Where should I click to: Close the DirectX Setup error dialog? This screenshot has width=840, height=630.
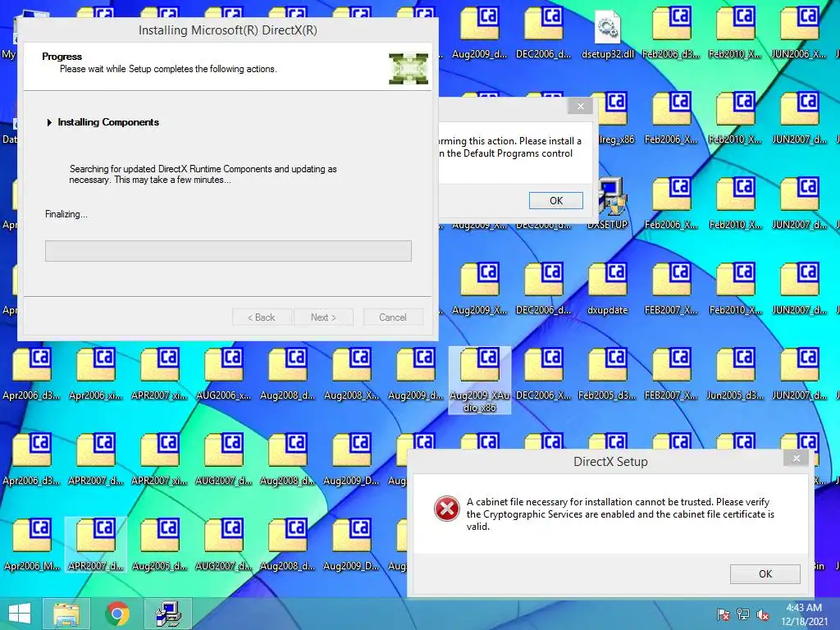tap(796, 458)
